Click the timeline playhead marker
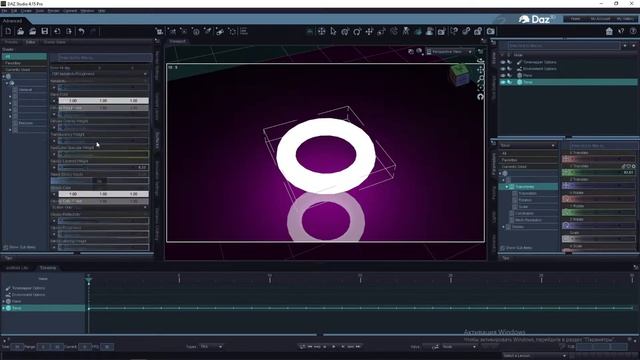640x360 pixels. point(88,279)
